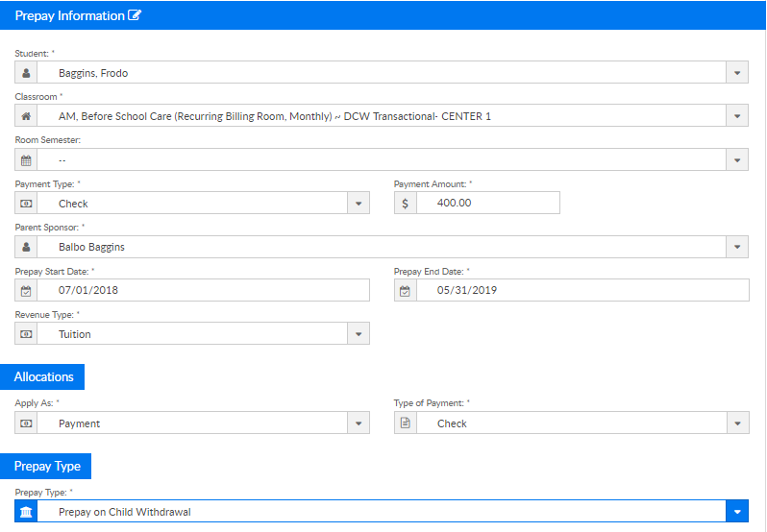Expand the Type of Payment dropdown arrow
This screenshot has height=532, width=767.
(x=737, y=423)
